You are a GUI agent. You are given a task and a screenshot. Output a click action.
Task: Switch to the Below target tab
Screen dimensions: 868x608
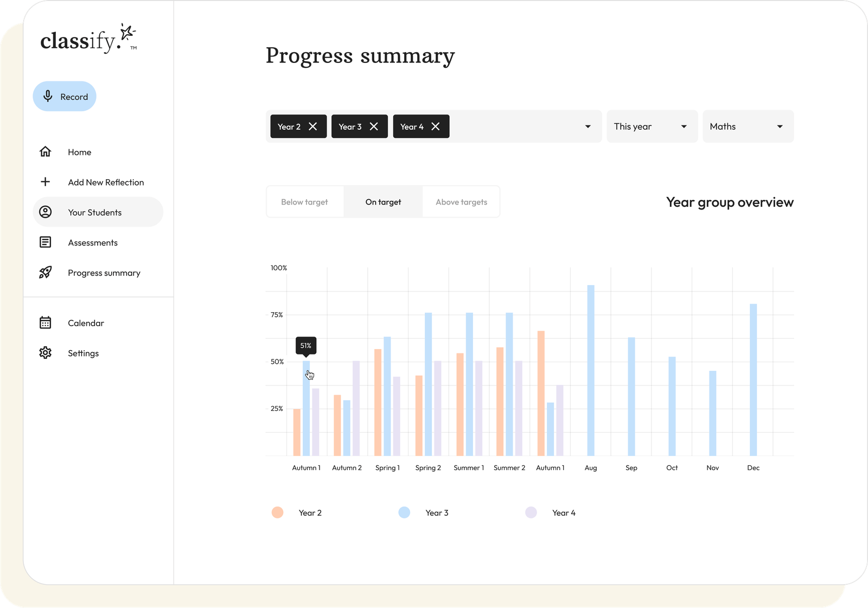pyautogui.click(x=305, y=202)
